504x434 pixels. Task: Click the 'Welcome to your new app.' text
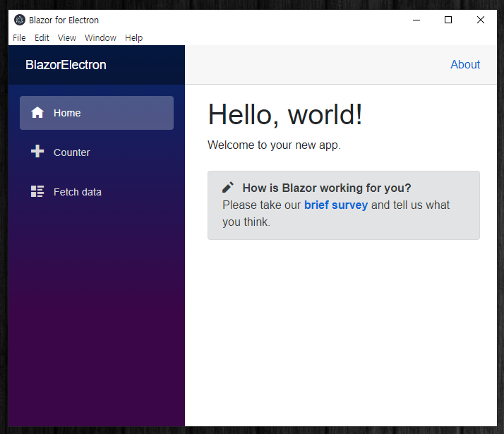274,145
